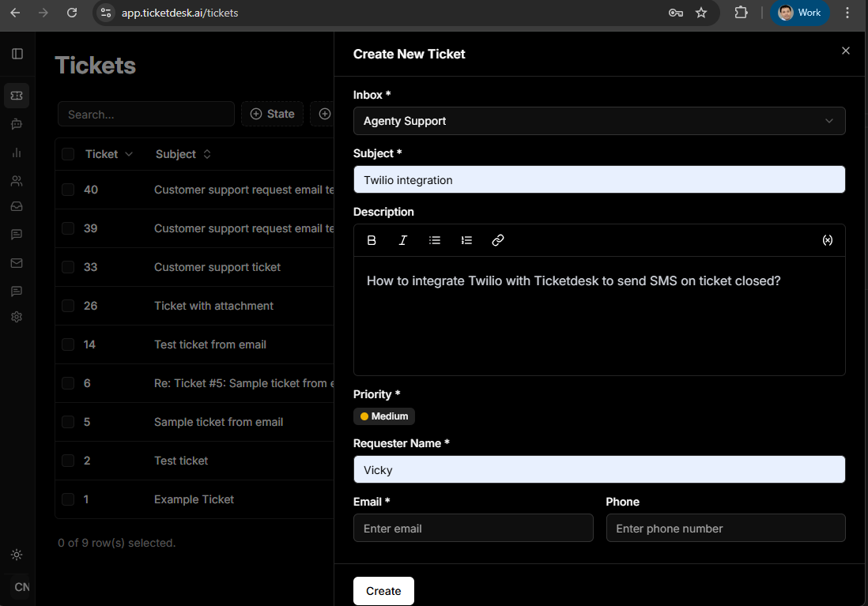Screen dimensions: 868x606
Task: Open the browser extensions puzzle icon
Action: 741,13
